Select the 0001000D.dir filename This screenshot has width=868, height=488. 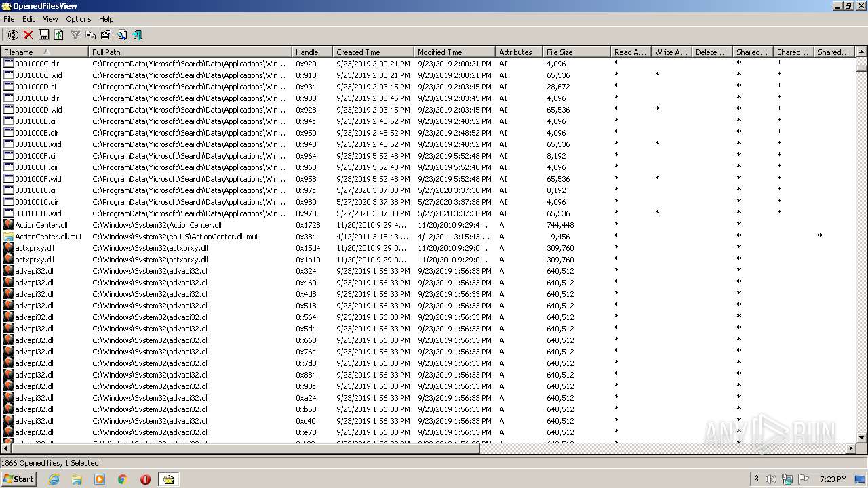coord(37,98)
